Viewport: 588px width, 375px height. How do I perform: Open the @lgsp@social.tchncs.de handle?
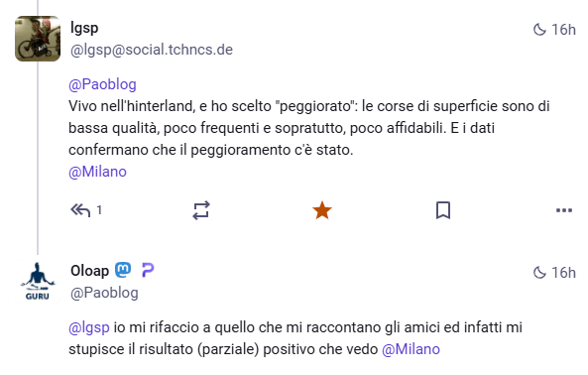tap(152, 50)
